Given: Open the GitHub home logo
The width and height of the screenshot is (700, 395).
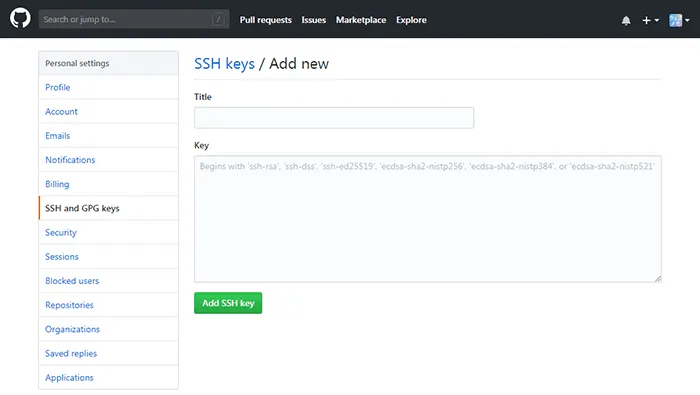Looking at the screenshot, I should click(x=20, y=19).
